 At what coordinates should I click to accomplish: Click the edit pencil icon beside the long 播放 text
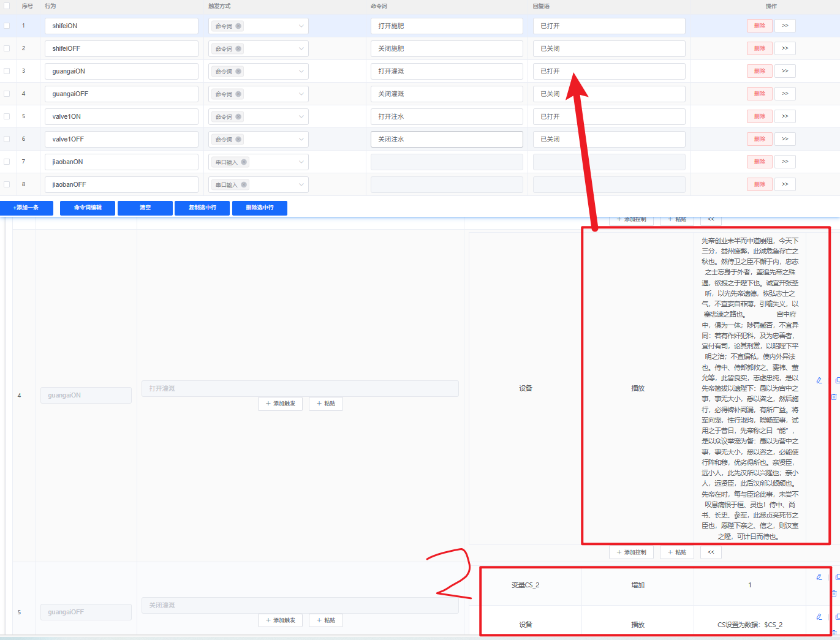pos(819,380)
